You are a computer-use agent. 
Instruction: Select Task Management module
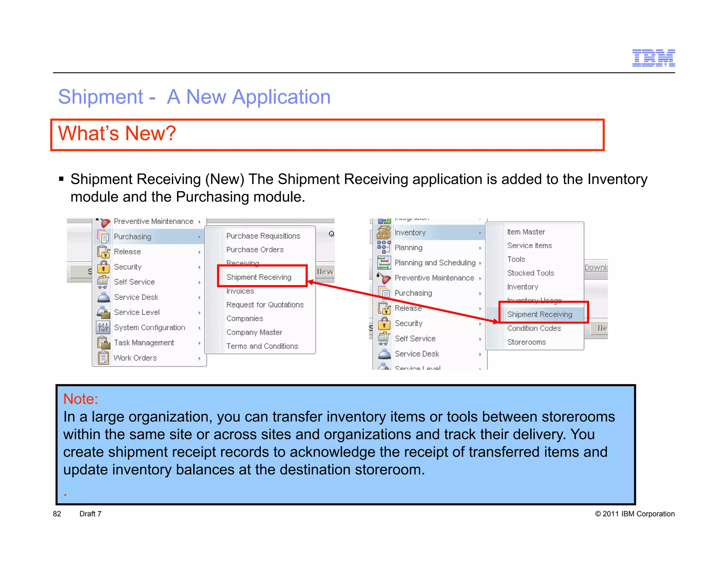[150, 343]
